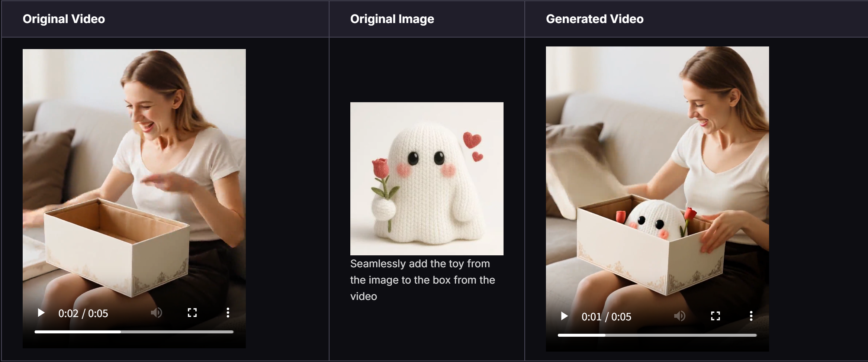
Task: Click the 0:01 / 0:05 time display
Action: 607,317
